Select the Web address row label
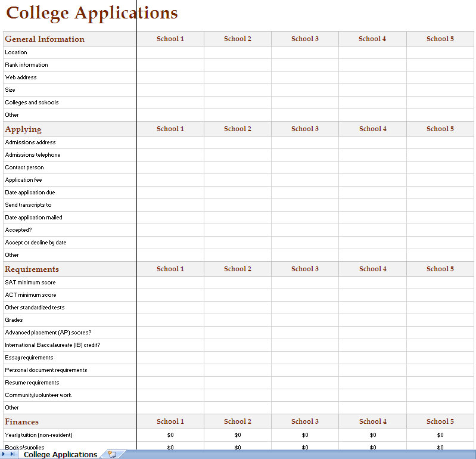Screen dimensions: 476x459 [x=21, y=77]
